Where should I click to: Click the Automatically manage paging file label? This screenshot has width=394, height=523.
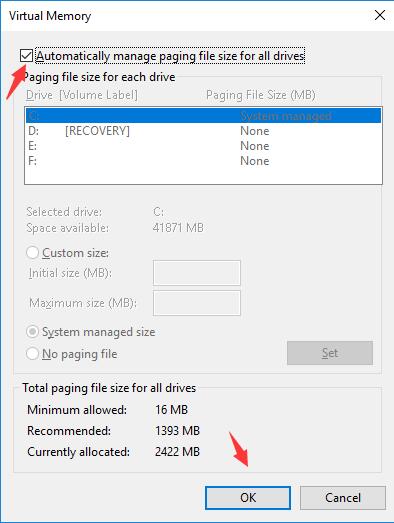pyautogui.click(x=170, y=56)
